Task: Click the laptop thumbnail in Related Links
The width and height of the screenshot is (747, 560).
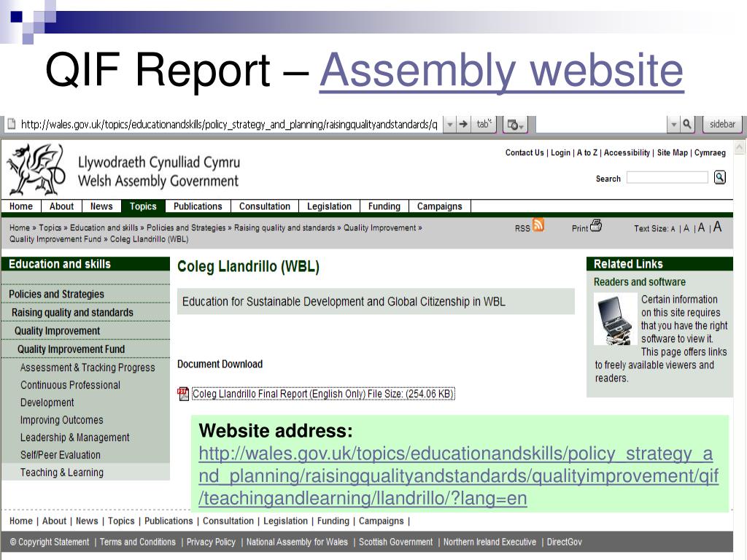Action: tap(615, 319)
